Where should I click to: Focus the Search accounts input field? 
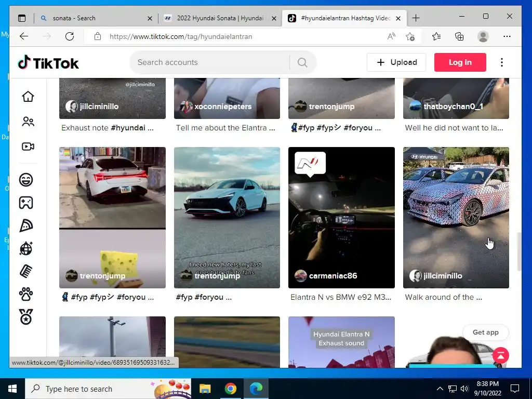coord(210,62)
